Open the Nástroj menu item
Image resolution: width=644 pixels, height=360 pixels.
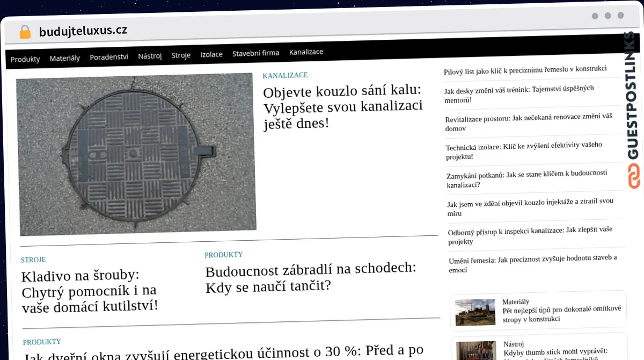[150, 56]
